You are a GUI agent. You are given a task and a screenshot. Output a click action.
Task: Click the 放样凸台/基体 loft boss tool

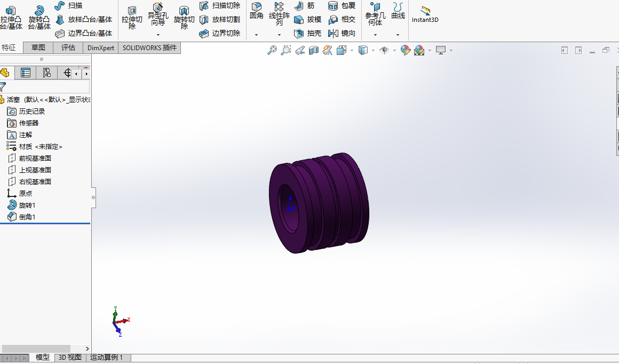(x=84, y=19)
